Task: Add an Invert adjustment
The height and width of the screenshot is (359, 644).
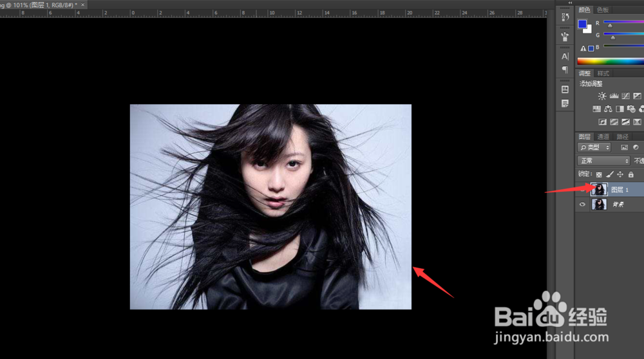Action: (x=603, y=122)
